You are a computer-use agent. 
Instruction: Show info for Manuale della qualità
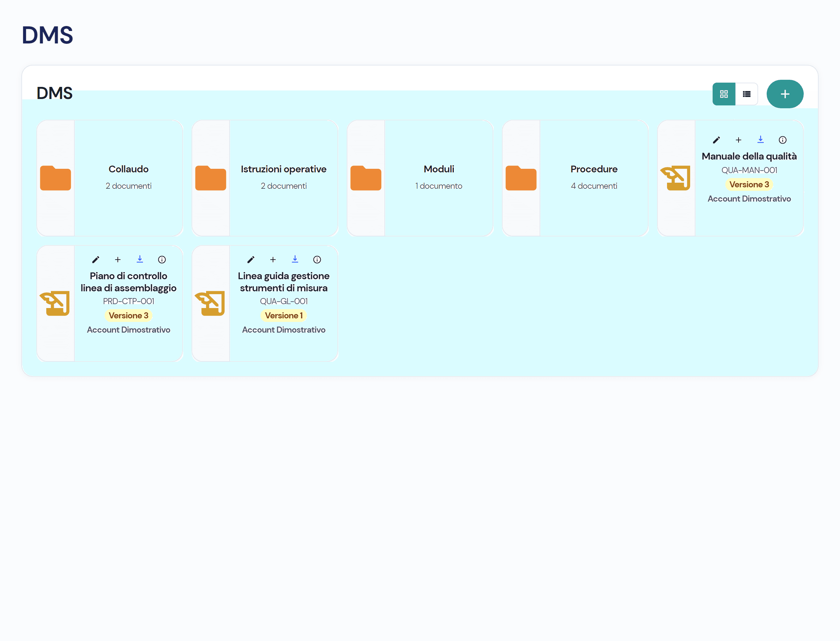point(783,140)
